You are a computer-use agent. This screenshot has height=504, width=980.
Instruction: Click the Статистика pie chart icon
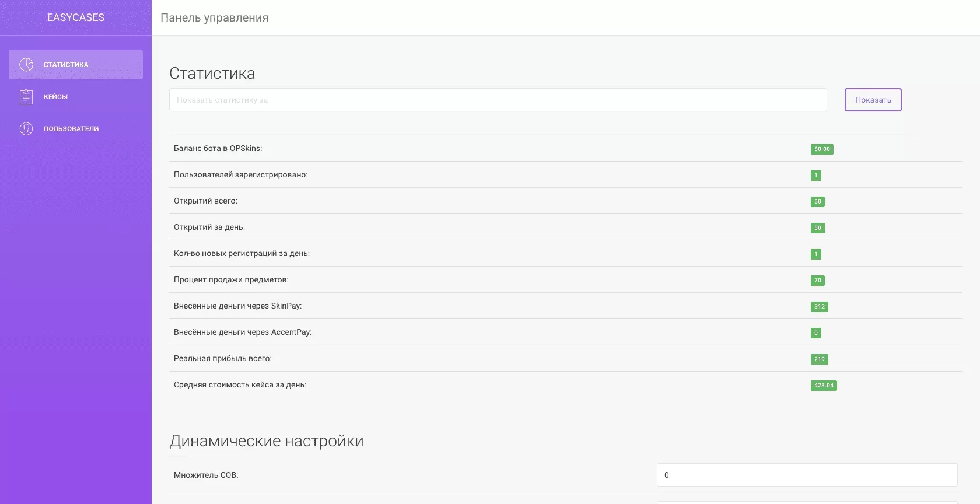[26, 65]
